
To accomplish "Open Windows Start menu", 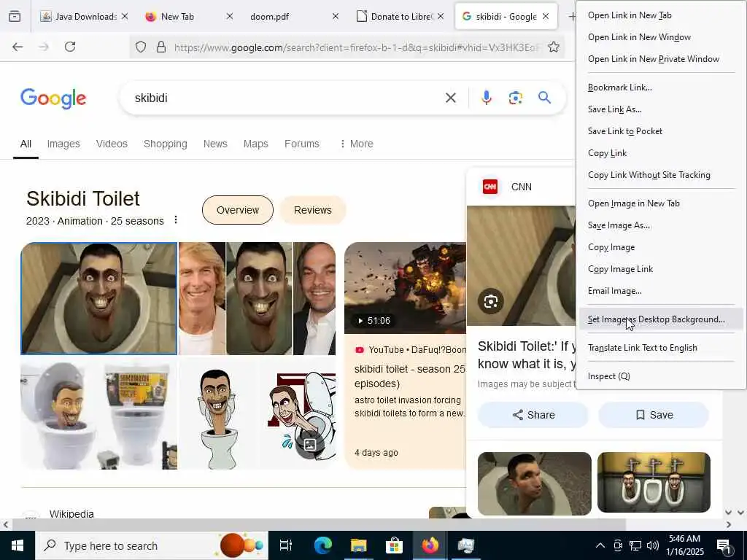I will coord(18,545).
